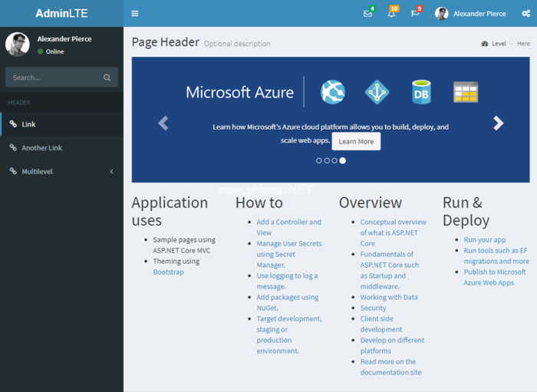This screenshot has height=392, width=537.
Task: Open Alexander Pierce user menu in navbar
Action: (470, 14)
